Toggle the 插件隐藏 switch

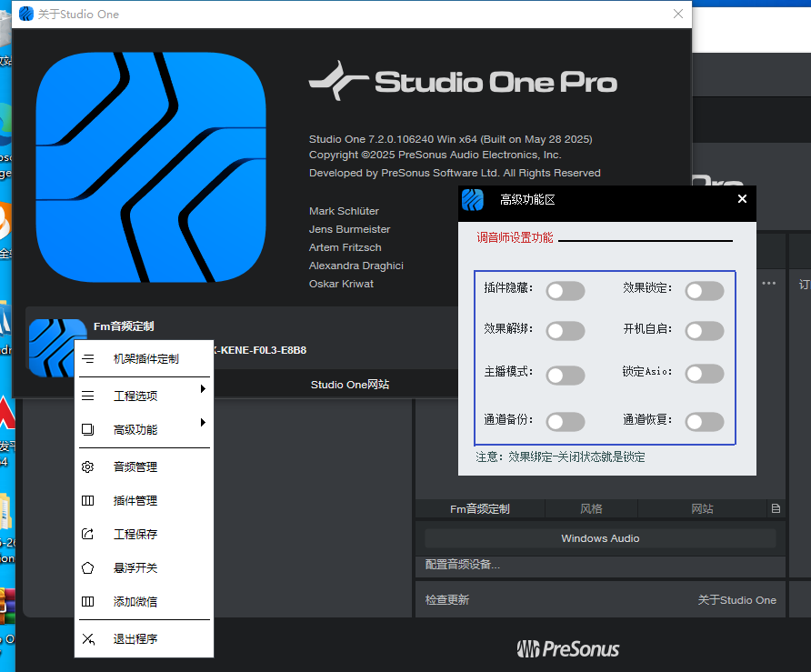pos(566,291)
